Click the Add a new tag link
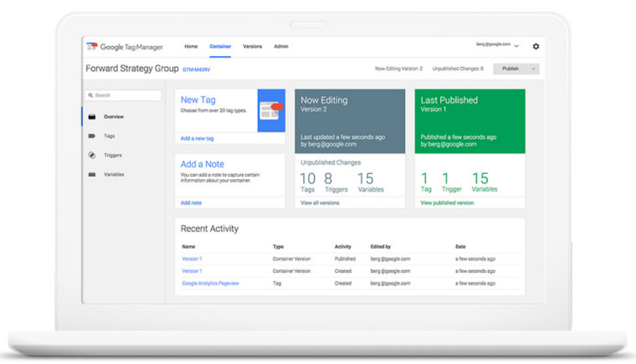636x364 pixels. (x=197, y=138)
